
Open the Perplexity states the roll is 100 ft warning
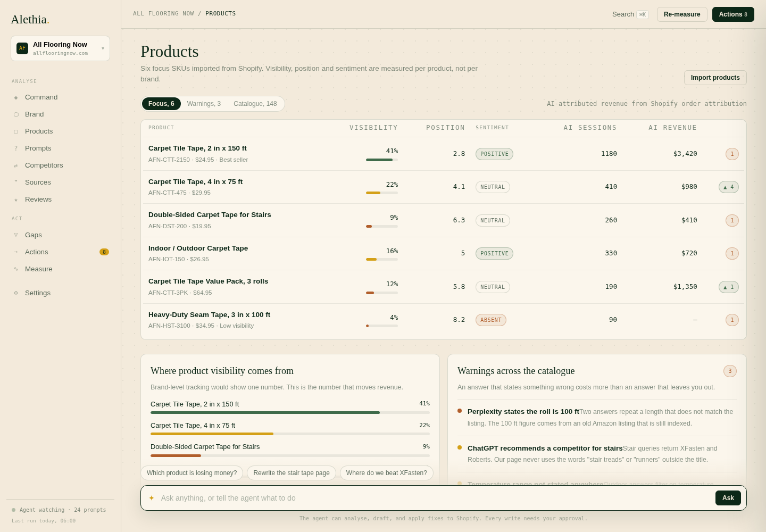pos(597,418)
